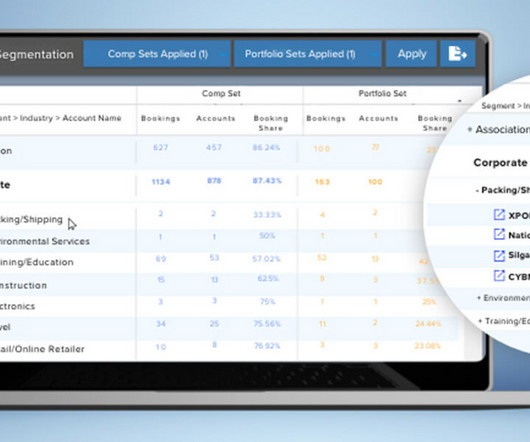Image resolution: width=530 pixels, height=442 pixels.
Task: Click the Apply button
Action: [411, 54]
